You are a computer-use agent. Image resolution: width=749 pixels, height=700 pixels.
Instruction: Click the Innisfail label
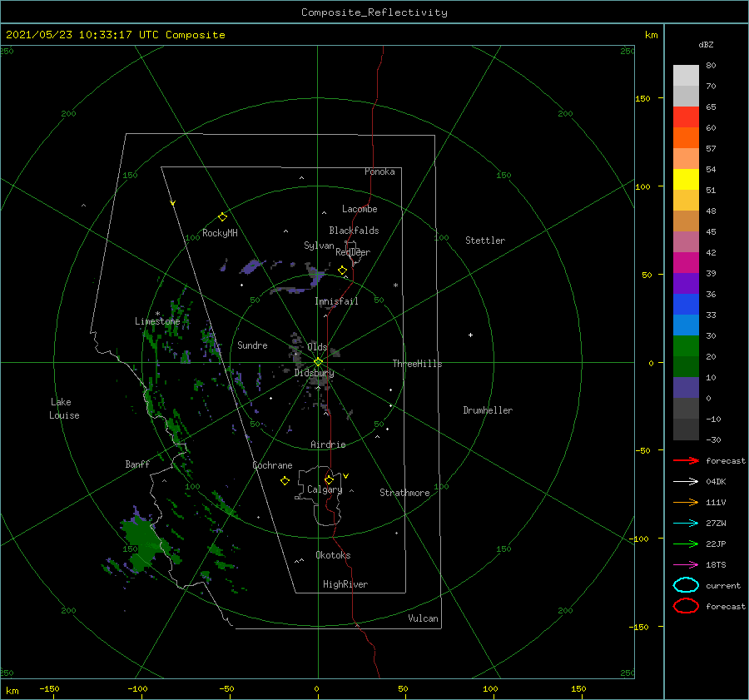336,301
